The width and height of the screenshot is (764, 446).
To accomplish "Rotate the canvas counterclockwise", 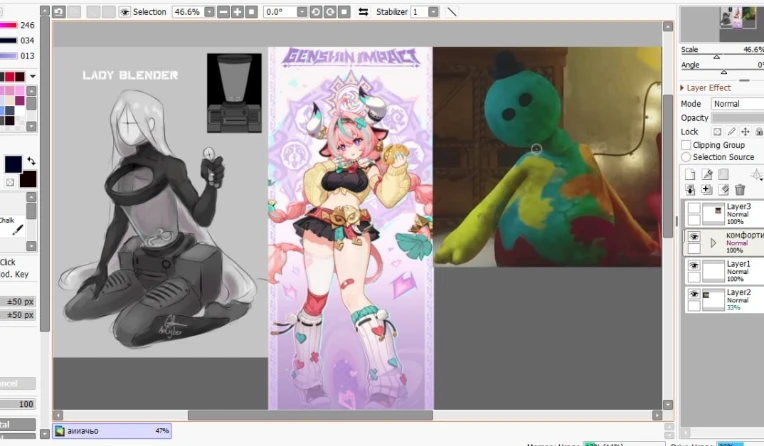I will point(316,12).
